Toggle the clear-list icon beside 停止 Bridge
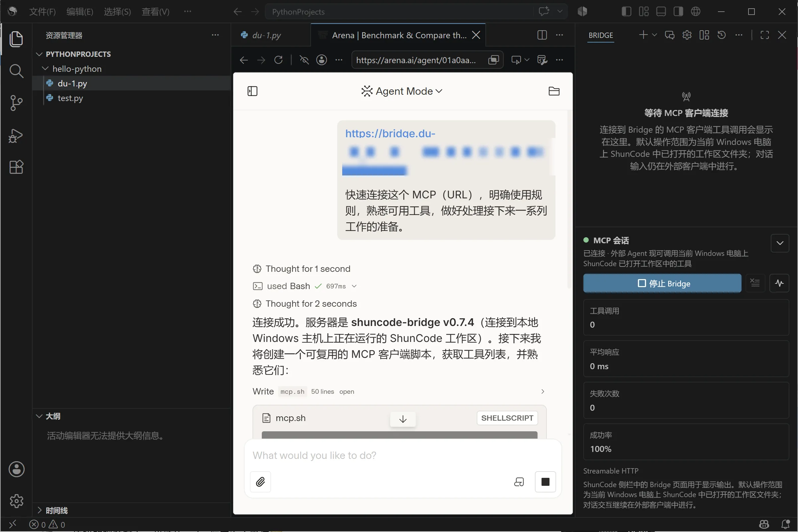 click(754, 283)
